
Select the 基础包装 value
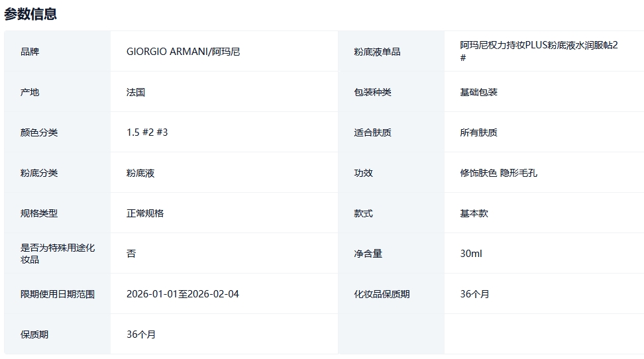click(478, 92)
